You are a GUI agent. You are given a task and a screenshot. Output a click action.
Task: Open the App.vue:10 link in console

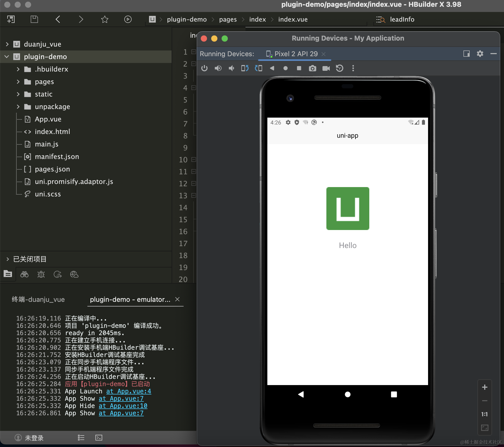[123, 406]
